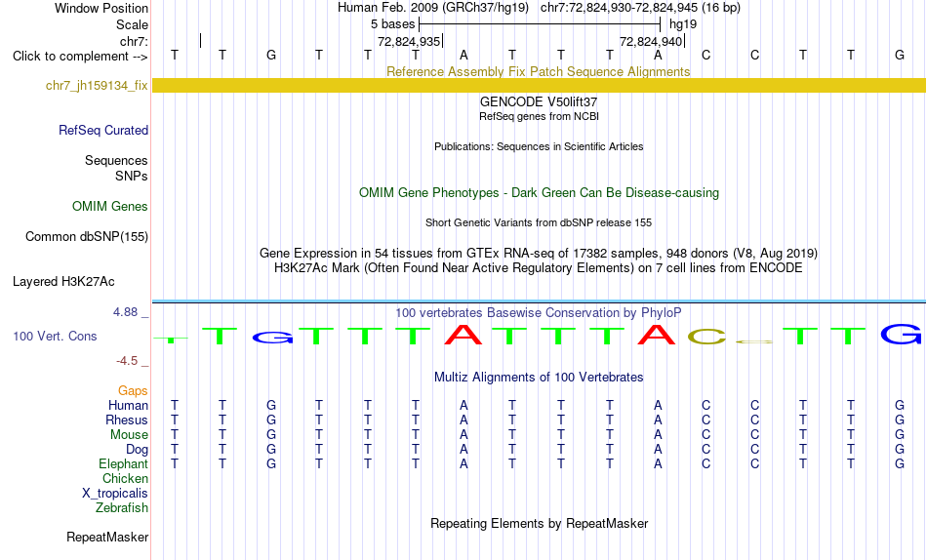Click the Scale track label

click(132, 24)
